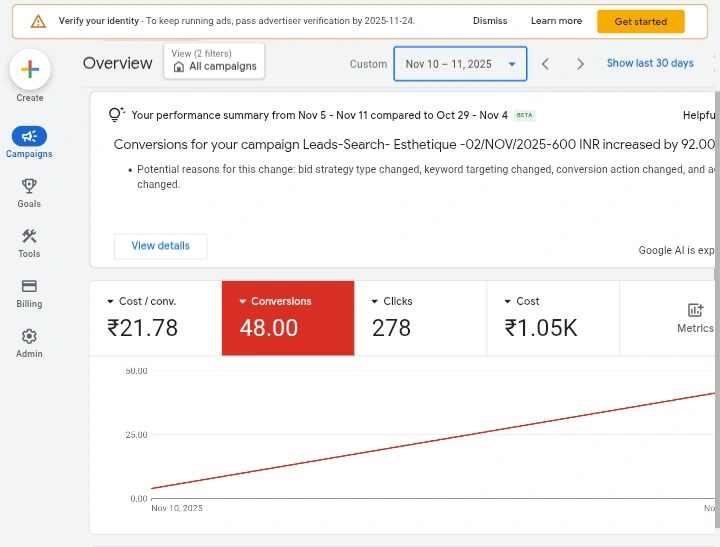The image size is (720, 547).
Task: Click the Metrics chart icon
Action: tap(695, 310)
